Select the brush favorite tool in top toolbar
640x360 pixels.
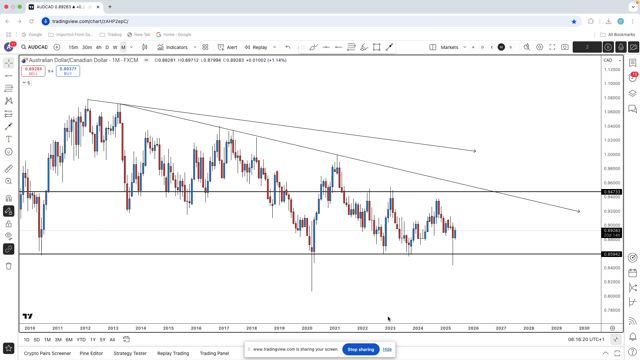click(364, 47)
